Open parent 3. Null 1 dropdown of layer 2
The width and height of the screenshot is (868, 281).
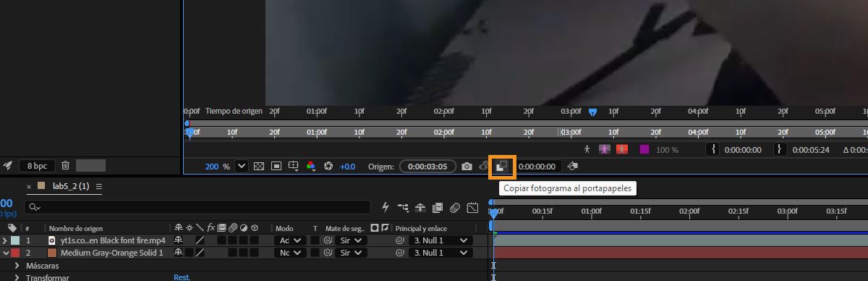click(x=441, y=253)
